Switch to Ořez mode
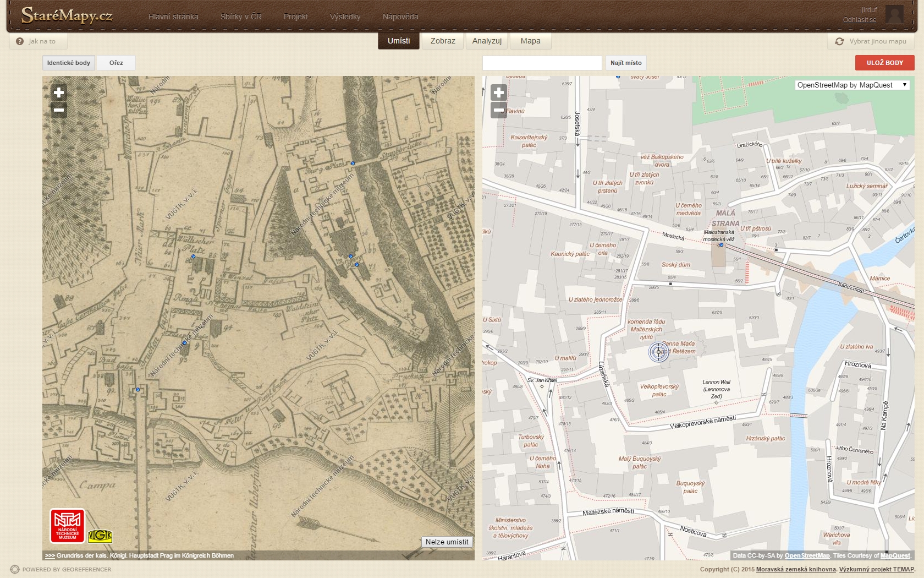 [x=116, y=63]
